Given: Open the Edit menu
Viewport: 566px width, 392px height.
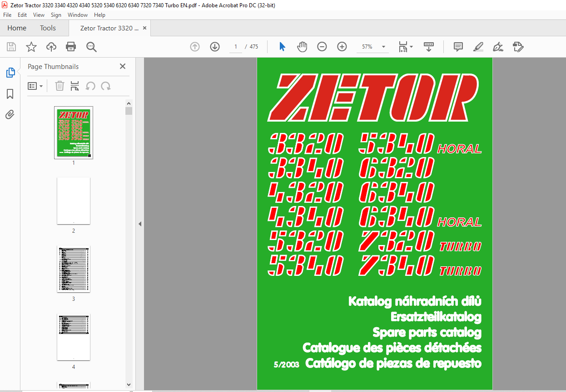Looking at the screenshot, I should (x=22, y=15).
